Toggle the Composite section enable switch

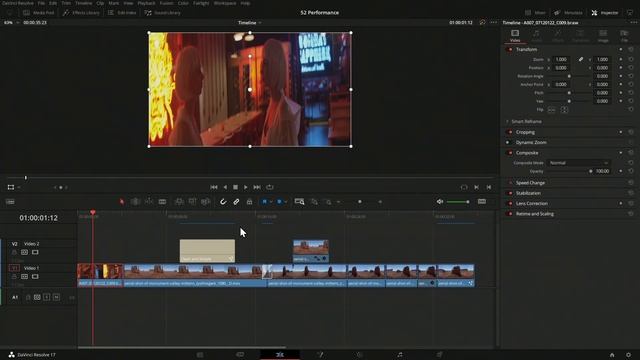tap(509, 153)
